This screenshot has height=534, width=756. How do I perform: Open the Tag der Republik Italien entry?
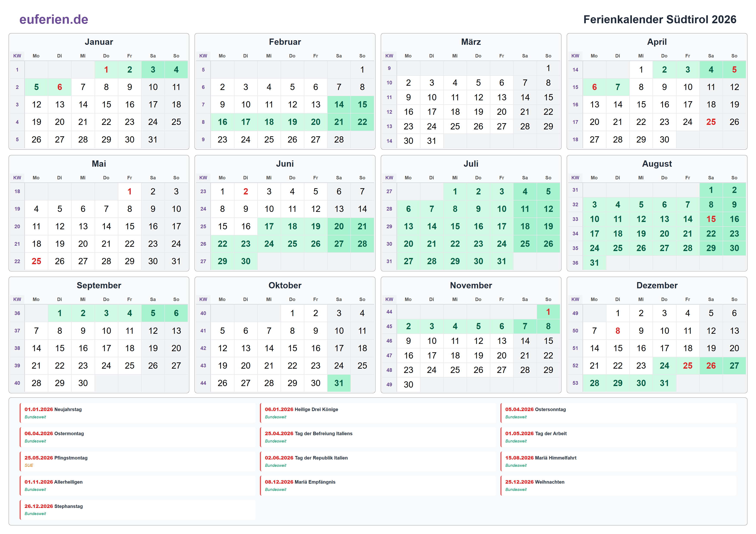[378, 461]
